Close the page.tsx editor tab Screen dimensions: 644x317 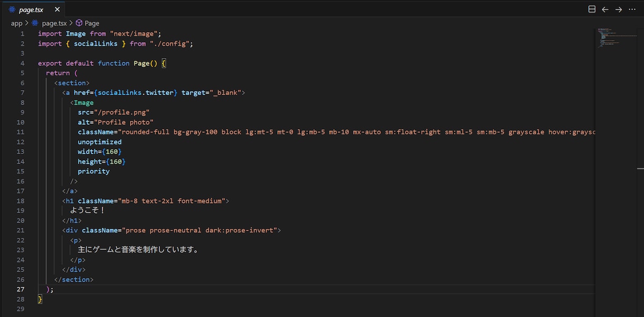coord(57,9)
